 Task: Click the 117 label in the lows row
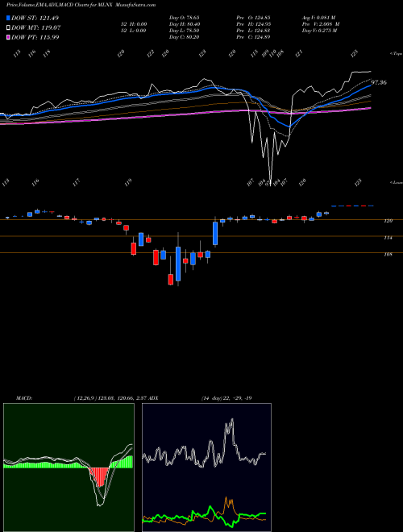click(77, 182)
